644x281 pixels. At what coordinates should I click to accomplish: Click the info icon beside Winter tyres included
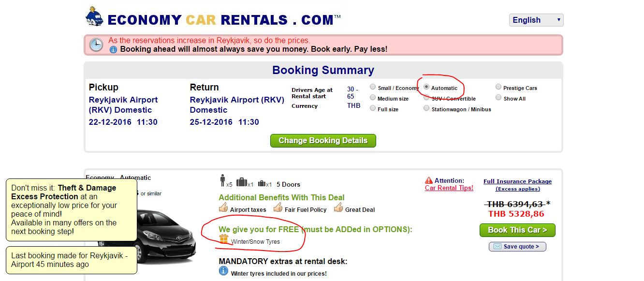[223, 271]
